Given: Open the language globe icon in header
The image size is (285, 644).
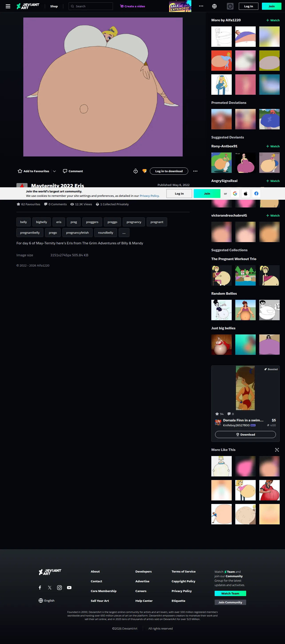Looking at the screenshot, I should point(214,6).
